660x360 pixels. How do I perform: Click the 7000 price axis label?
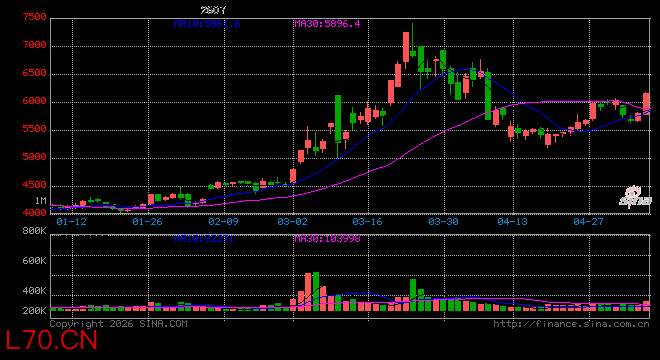tap(35, 45)
